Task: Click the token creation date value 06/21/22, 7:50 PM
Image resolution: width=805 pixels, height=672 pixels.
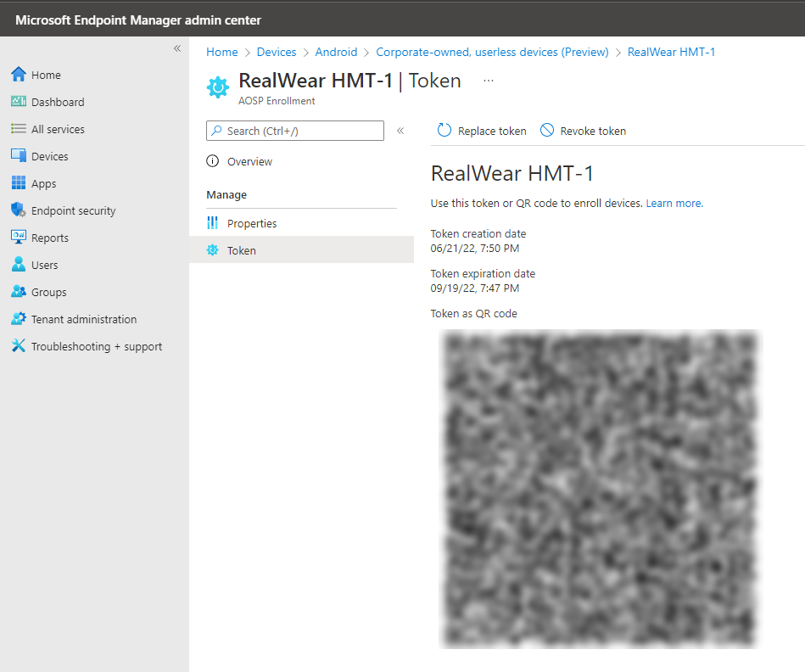Action: (474, 249)
